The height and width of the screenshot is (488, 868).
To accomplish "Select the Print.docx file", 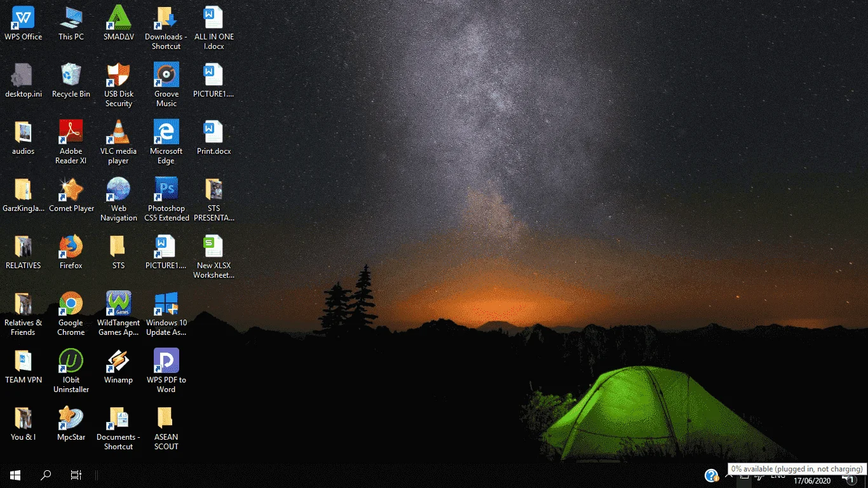I will click(x=214, y=138).
